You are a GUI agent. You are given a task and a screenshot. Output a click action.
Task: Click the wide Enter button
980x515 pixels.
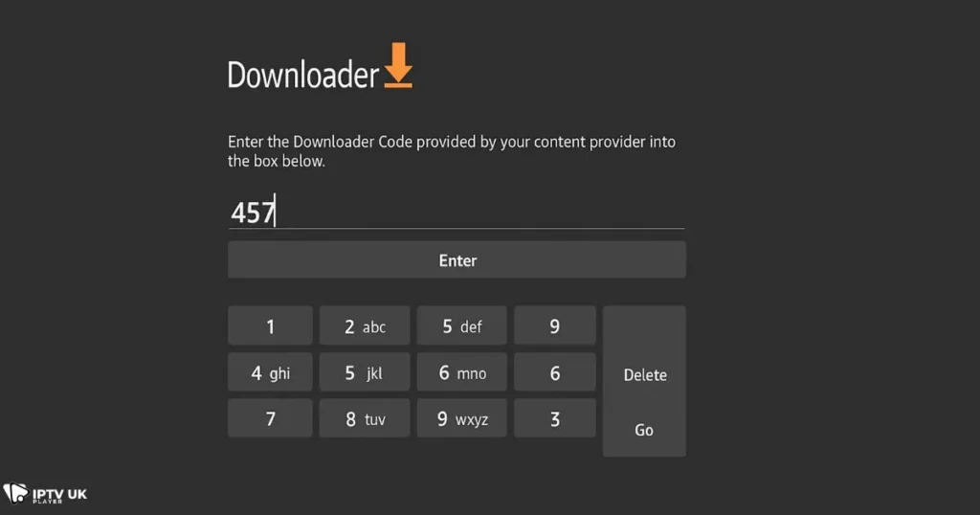457,260
